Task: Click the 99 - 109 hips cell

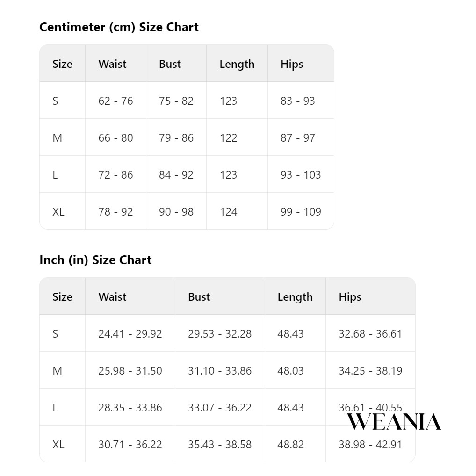Action: coord(301,211)
